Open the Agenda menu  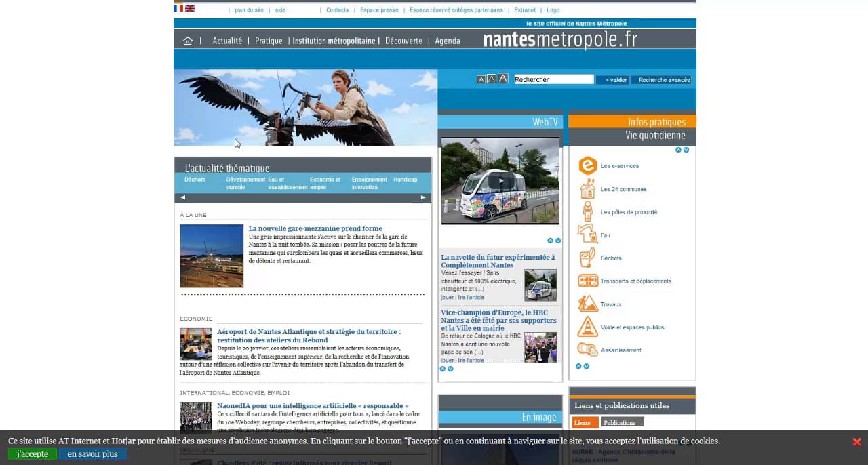448,41
